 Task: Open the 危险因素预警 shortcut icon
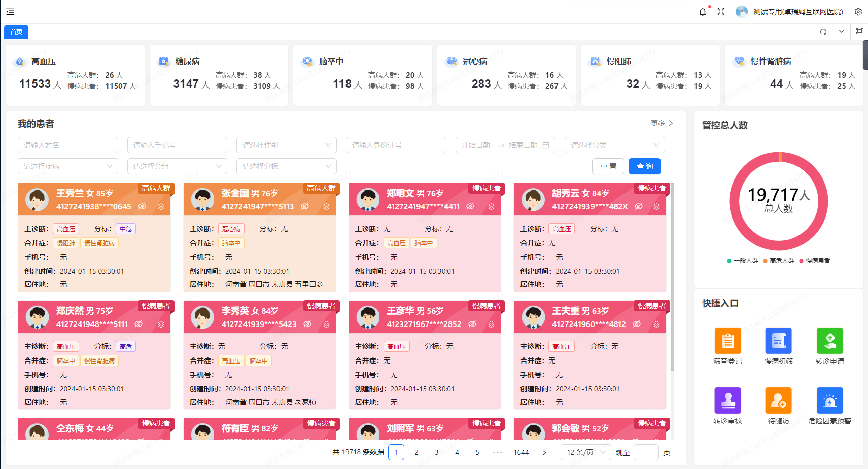coord(830,401)
